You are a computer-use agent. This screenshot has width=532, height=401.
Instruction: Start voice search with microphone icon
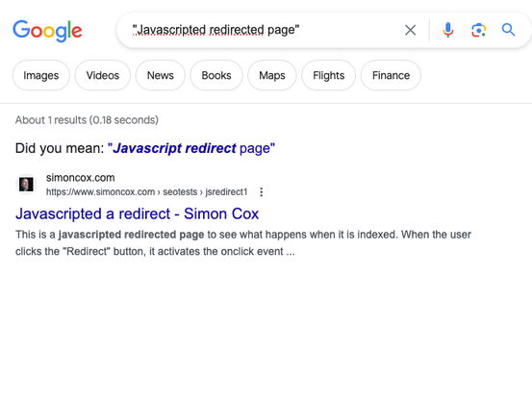tap(448, 30)
